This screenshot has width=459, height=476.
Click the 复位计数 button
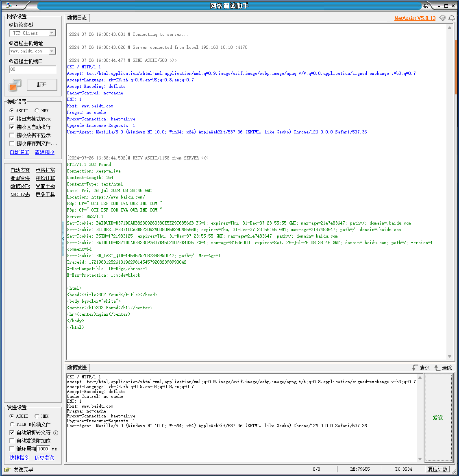coord(438,469)
